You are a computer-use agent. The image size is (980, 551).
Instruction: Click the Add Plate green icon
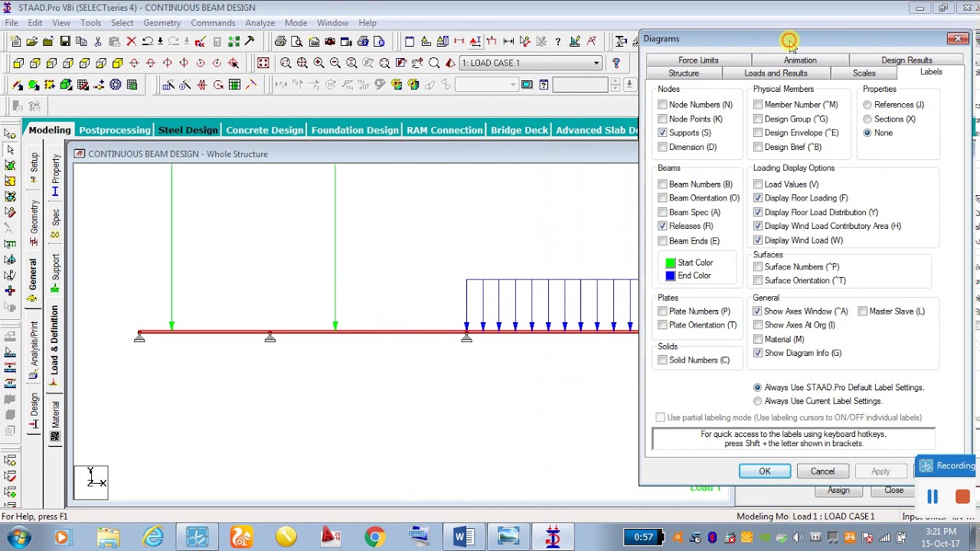click(x=34, y=85)
